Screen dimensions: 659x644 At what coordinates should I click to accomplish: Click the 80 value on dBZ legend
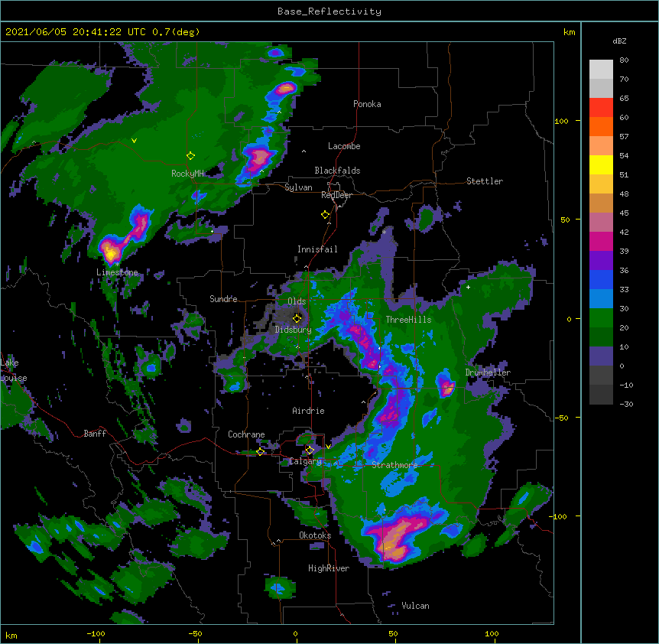click(624, 60)
